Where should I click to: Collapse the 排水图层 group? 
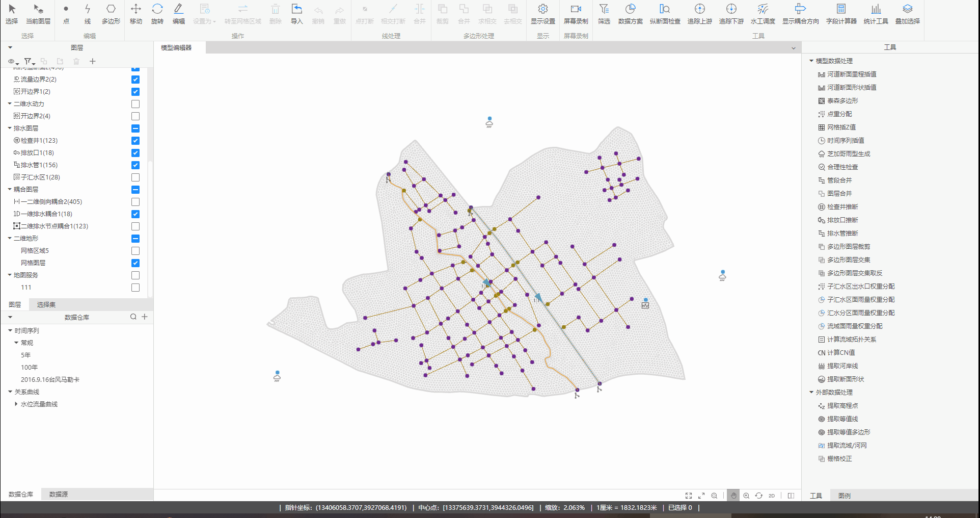pos(10,128)
